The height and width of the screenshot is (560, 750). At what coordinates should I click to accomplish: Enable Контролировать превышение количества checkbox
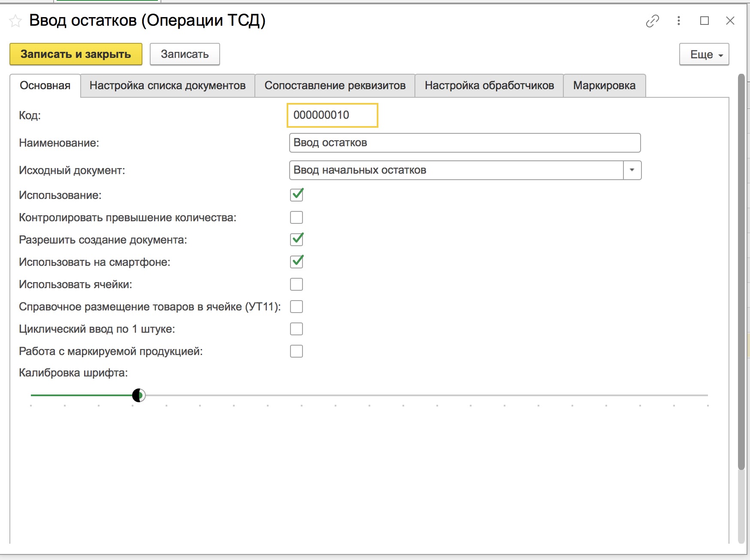[296, 217]
